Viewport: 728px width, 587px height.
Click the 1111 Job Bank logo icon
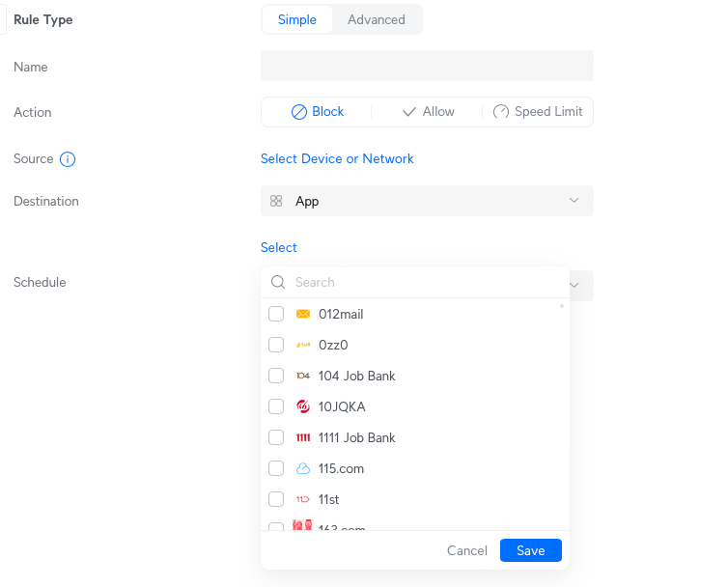coord(303,437)
